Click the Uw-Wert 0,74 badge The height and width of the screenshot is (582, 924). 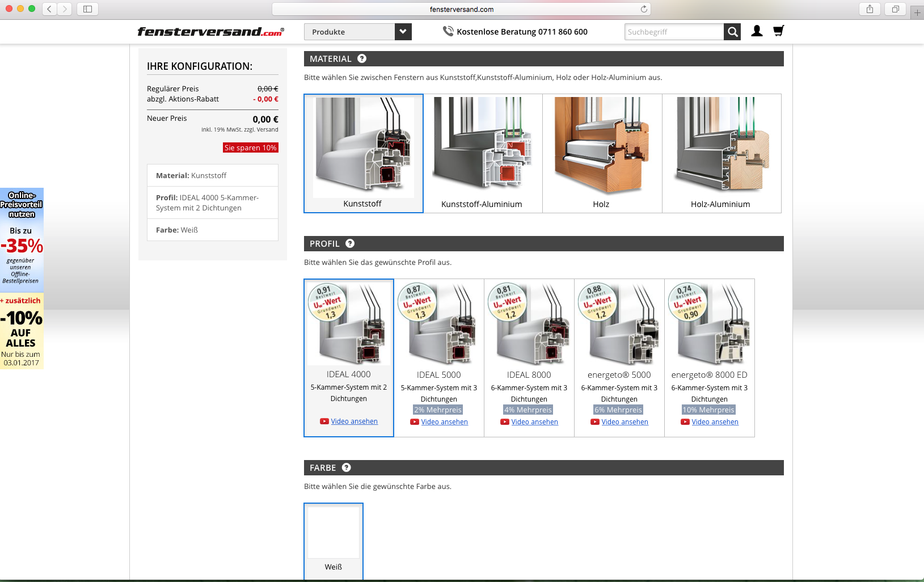(689, 302)
